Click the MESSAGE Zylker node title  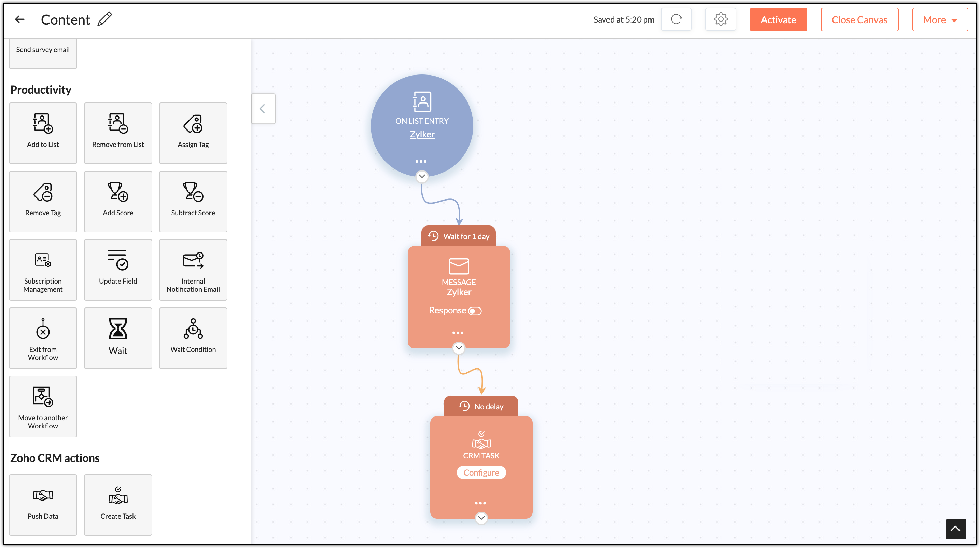[459, 287]
